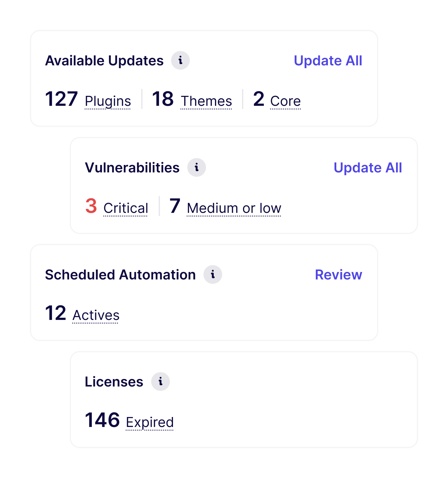Click the Expired licenses label

[x=150, y=423]
